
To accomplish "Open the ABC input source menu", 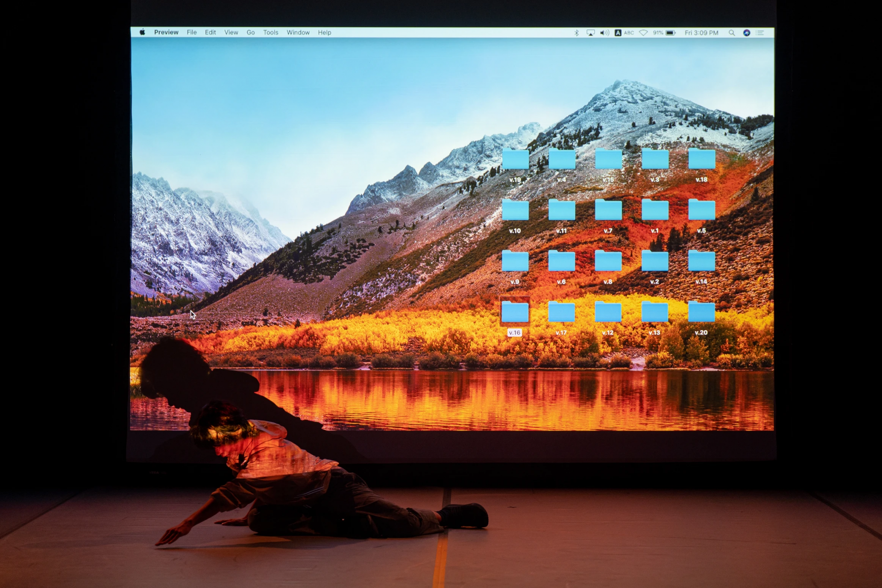I will tap(624, 33).
